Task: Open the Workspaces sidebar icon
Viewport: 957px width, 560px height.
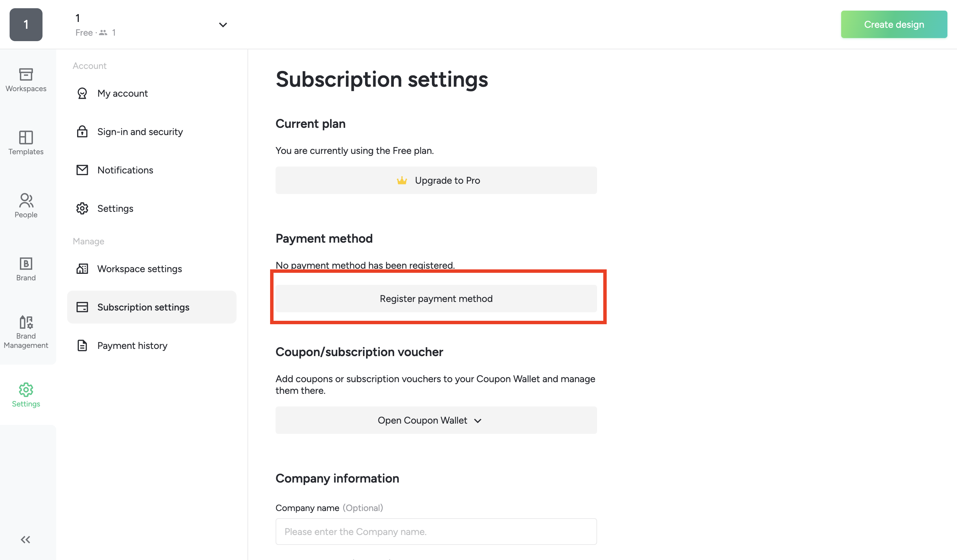Action: (x=26, y=80)
